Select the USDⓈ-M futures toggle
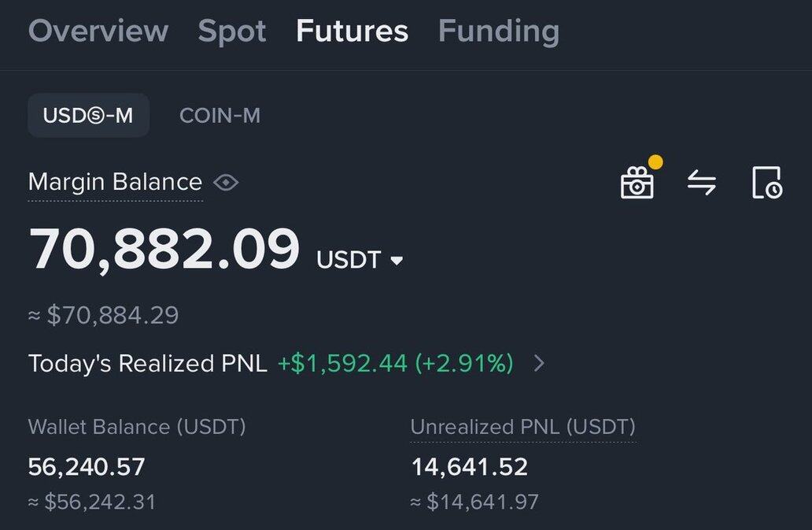 coord(89,115)
